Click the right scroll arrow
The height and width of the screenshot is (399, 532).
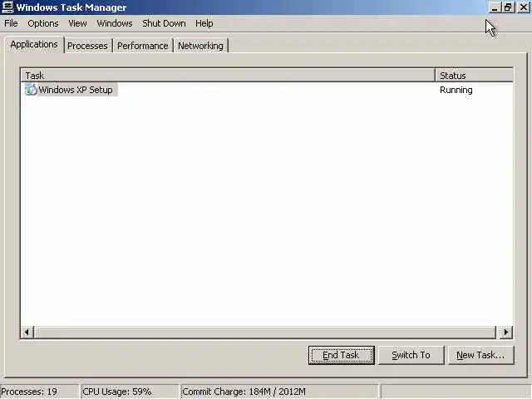point(506,332)
